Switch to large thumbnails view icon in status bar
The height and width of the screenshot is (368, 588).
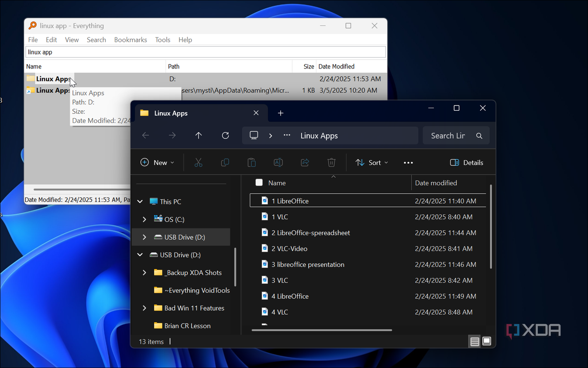tap(487, 341)
